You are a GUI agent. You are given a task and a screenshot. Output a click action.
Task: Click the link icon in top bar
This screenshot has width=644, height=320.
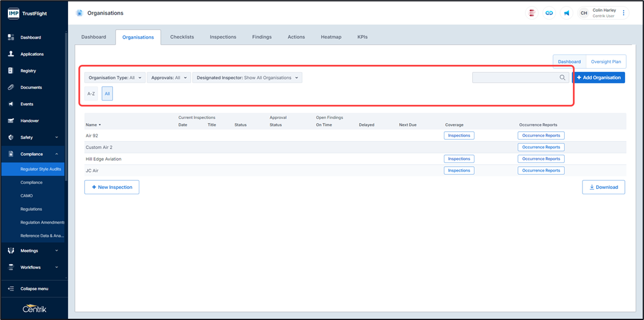(x=549, y=13)
